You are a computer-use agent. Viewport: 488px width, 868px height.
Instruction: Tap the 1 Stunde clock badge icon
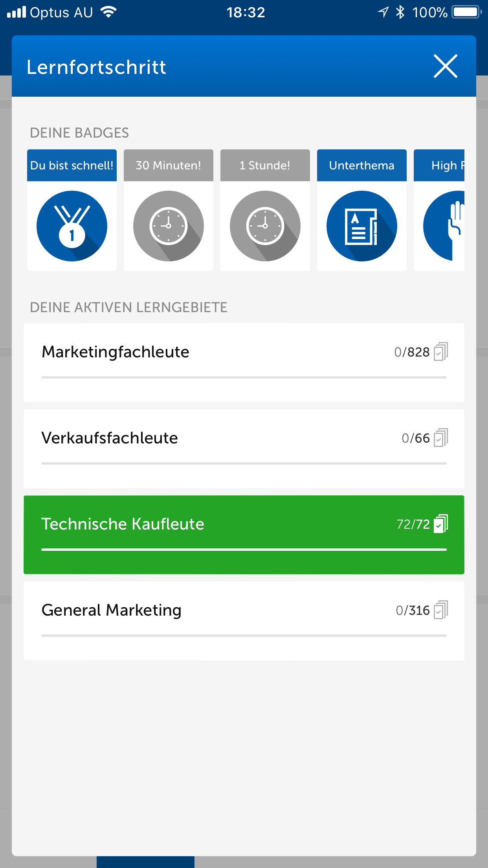pos(265,226)
